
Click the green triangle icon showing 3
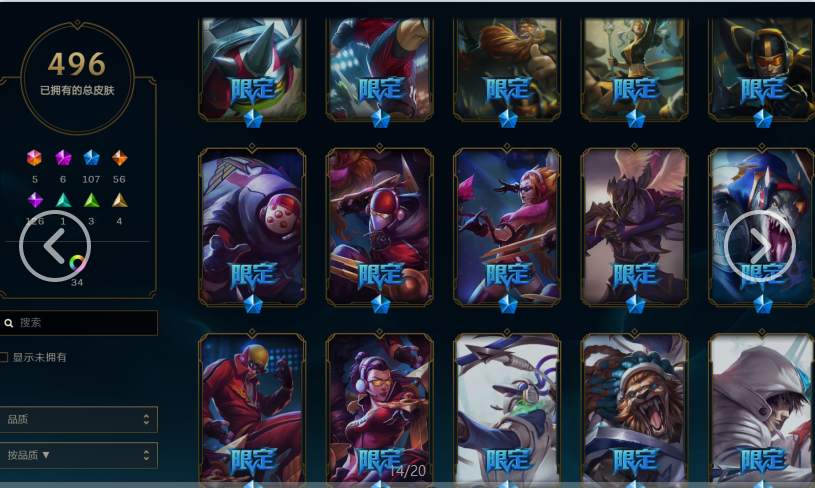point(91,200)
